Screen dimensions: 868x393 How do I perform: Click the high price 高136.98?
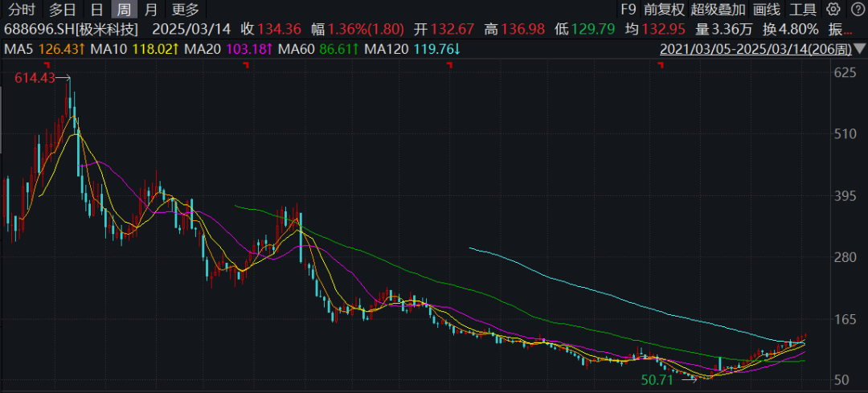coord(514,30)
